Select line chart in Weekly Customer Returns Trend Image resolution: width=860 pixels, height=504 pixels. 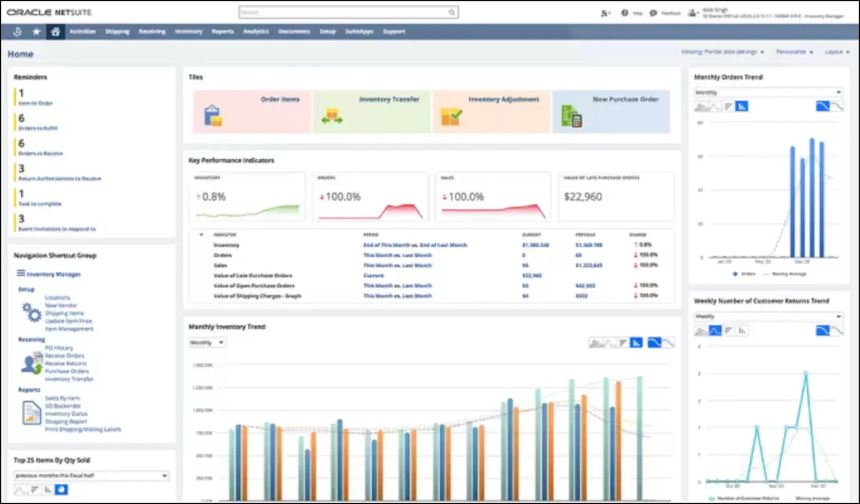pyautogui.click(x=715, y=331)
